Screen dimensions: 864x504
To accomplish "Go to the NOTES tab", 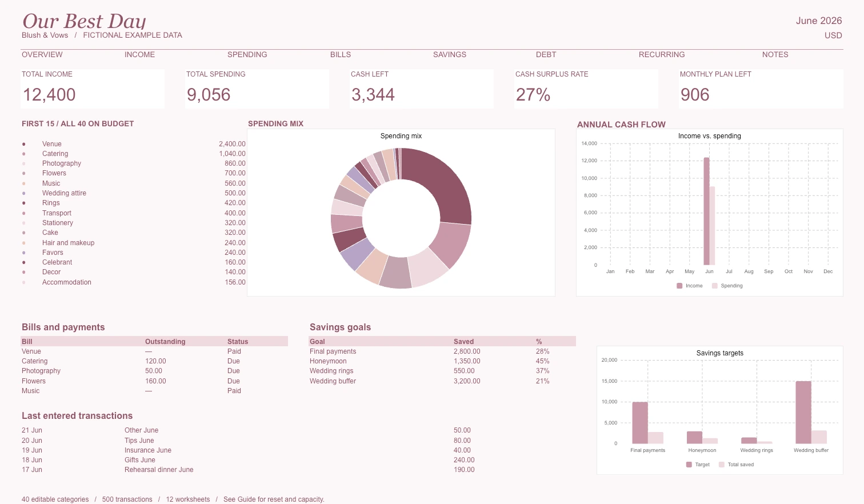I will [x=775, y=55].
